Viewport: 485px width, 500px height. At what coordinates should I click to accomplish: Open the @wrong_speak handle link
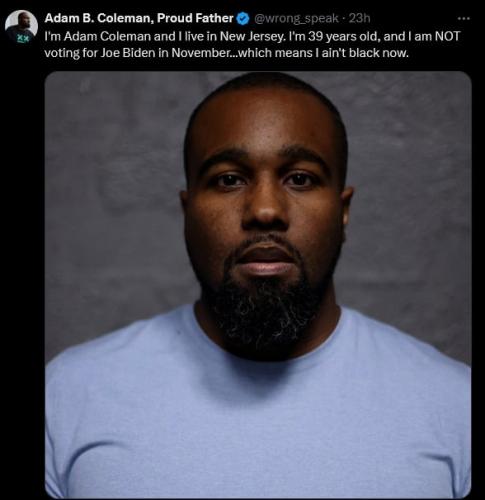[296, 18]
